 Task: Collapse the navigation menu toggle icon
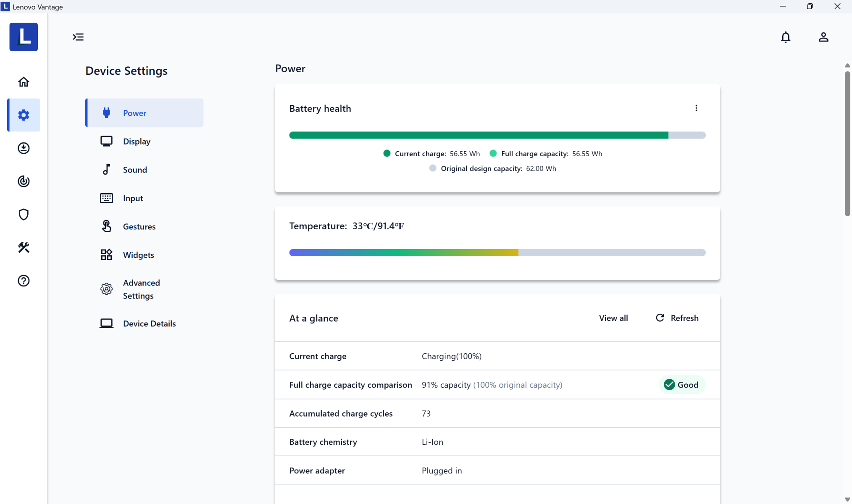78,37
